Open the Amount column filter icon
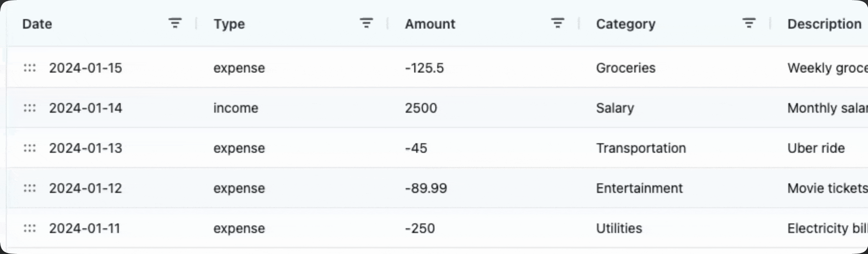The width and height of the screenshot is (868, 254). click(x=558, y=23)
